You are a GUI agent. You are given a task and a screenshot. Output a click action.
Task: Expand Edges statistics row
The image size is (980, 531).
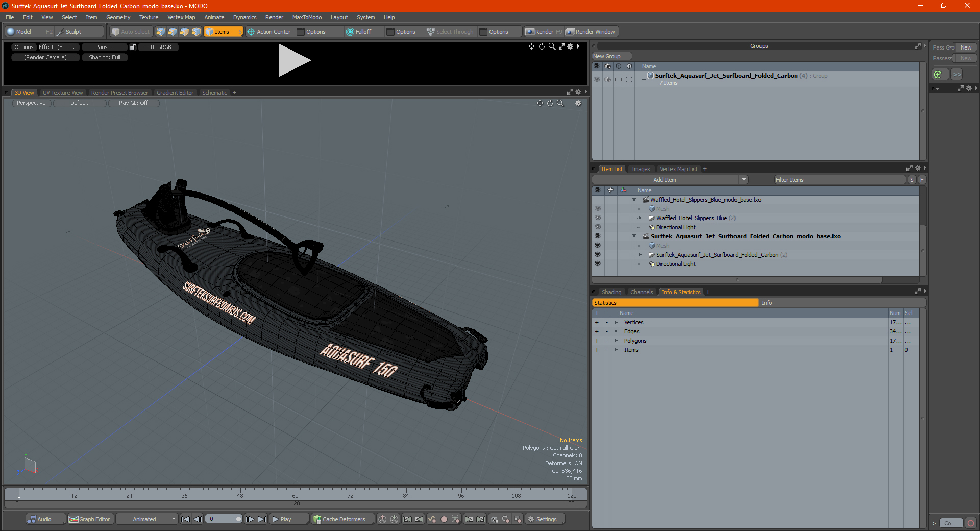pyautogui.click(x=617, y=331)
